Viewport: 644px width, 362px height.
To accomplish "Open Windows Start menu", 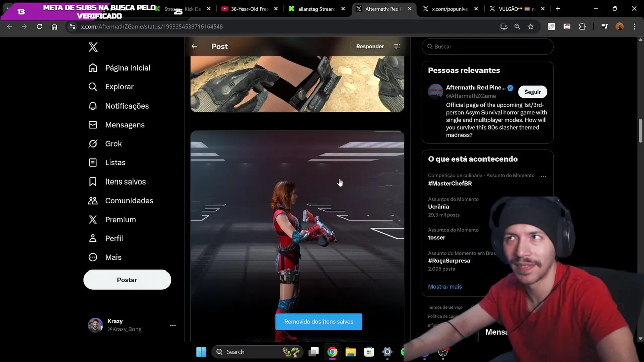I will coord(201,352).
